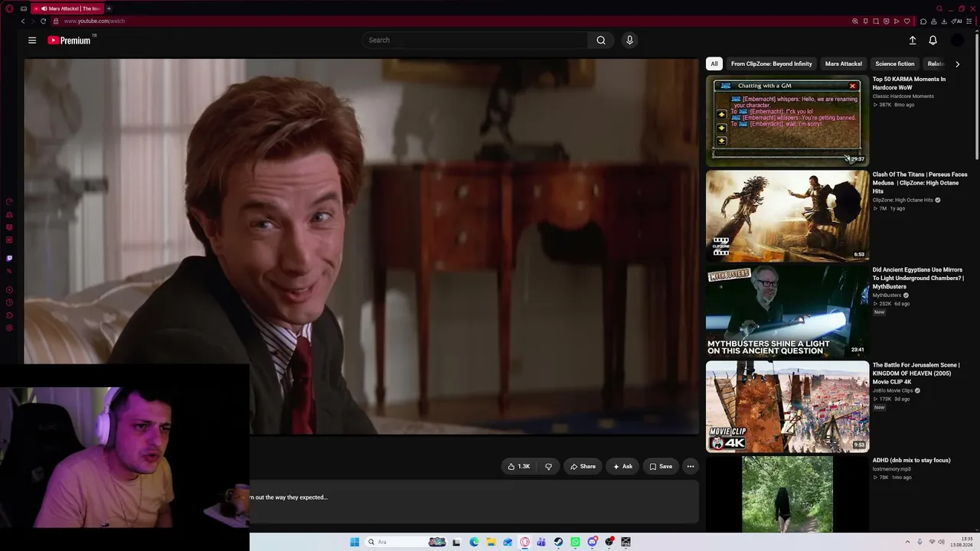980x551 pixels.
Task: Select the All filter chip
Action: tap(714, 64)
